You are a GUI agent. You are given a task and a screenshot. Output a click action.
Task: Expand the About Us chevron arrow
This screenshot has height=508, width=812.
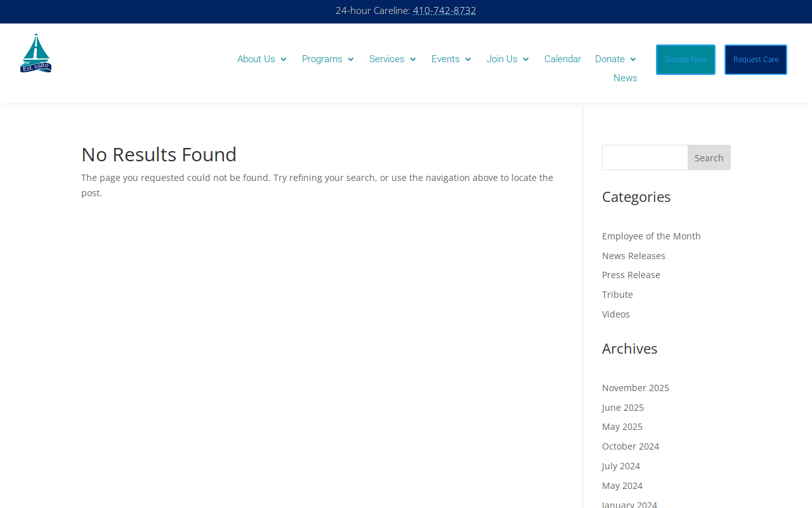[x=284, y=59]
